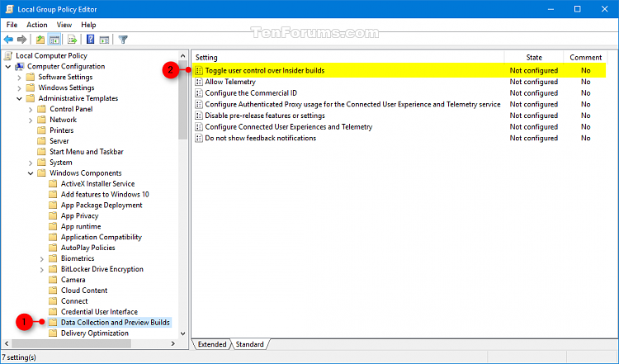The width and height of the screenshot is (619, 364).
Task: Open the View menu
Action: point(64,25)
